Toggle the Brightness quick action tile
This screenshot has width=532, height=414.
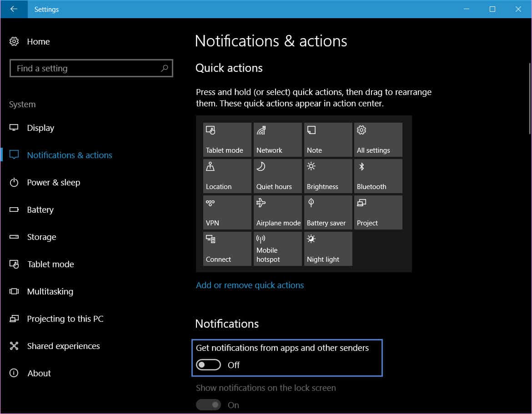328,176
